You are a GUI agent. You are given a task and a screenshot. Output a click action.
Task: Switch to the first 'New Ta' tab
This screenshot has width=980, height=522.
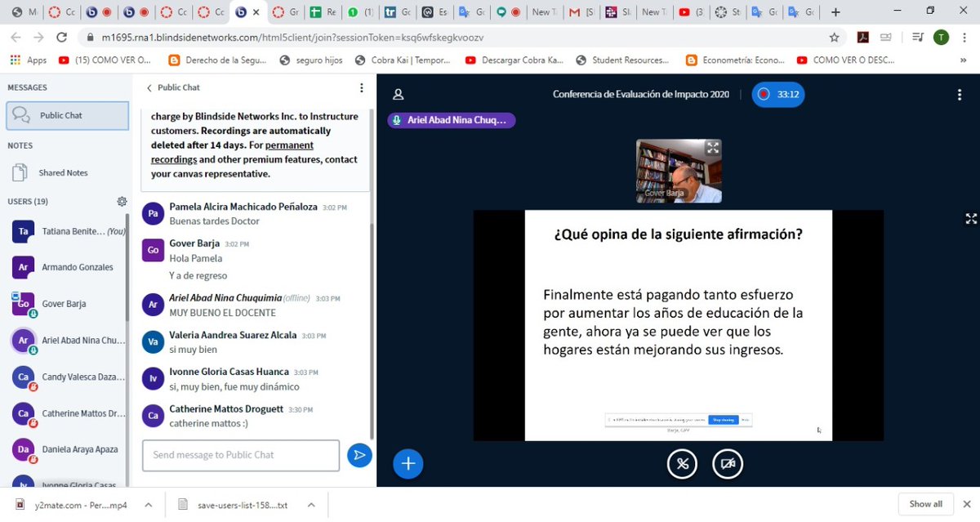click(541, 12)
